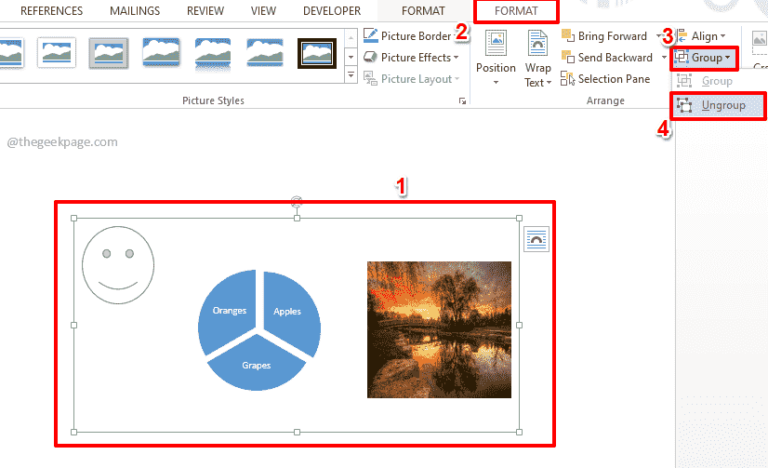Apply the gray bordered picture style thumbnail

click(109, 53)
